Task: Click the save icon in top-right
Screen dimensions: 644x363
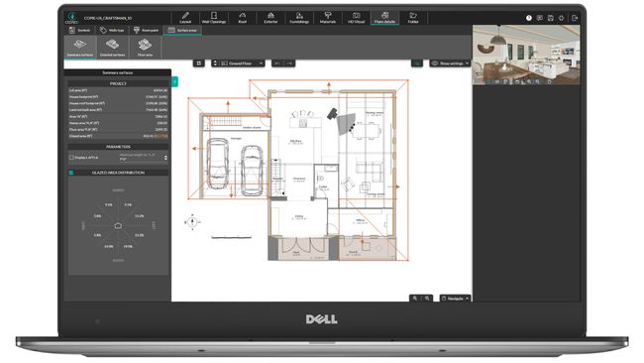Action: coord(550,18)
